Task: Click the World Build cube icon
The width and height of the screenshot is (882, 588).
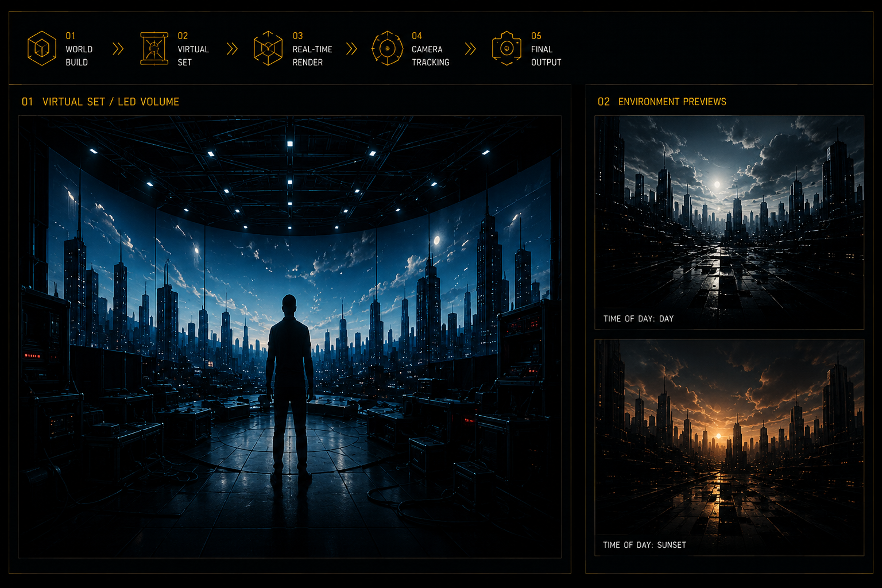Action: point(42,49)
